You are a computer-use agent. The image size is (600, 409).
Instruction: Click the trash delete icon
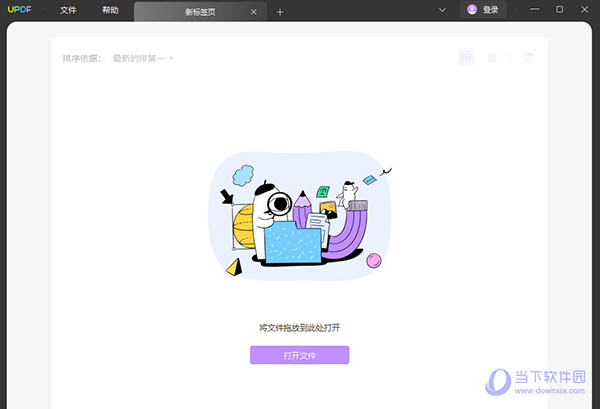[x=528, y=58]
